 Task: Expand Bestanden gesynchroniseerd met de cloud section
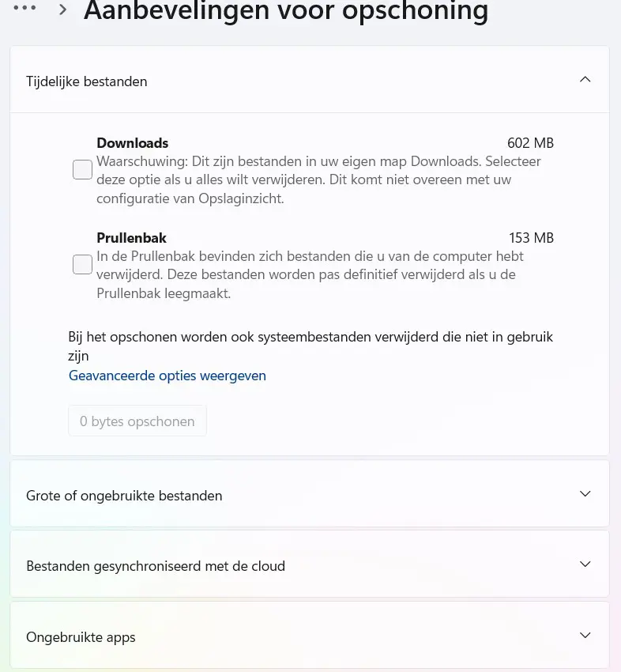point(310,564)
